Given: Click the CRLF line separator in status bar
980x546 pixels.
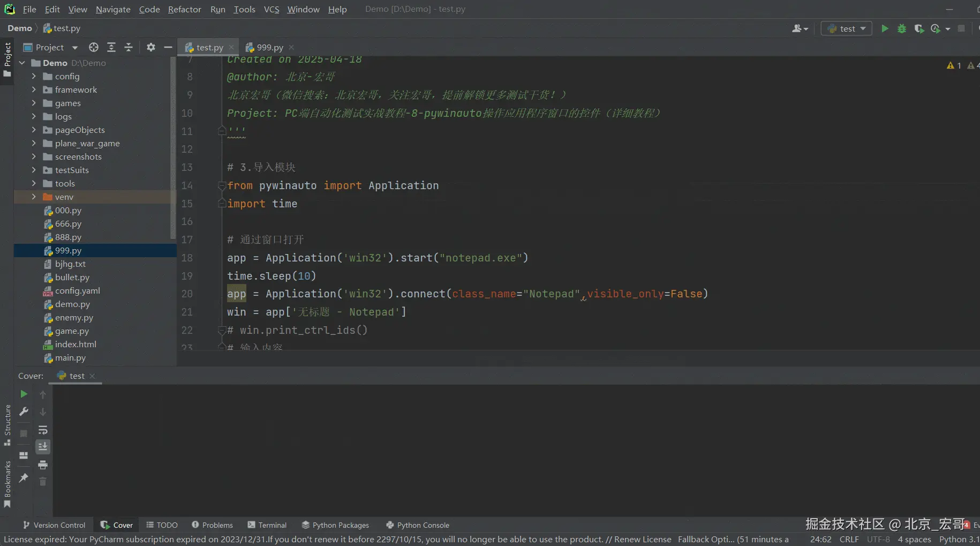Looking at the screenshot, I should tap(849, 540).
